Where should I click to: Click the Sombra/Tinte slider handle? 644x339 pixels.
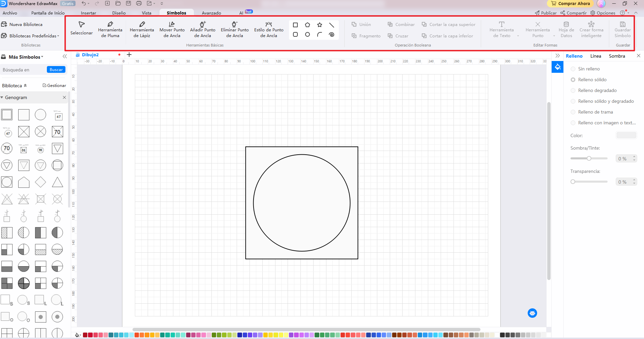[589, 158]
